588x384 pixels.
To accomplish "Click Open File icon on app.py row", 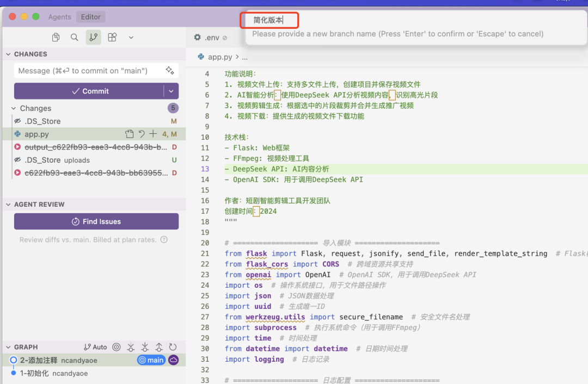I will (x=129, y=134).
